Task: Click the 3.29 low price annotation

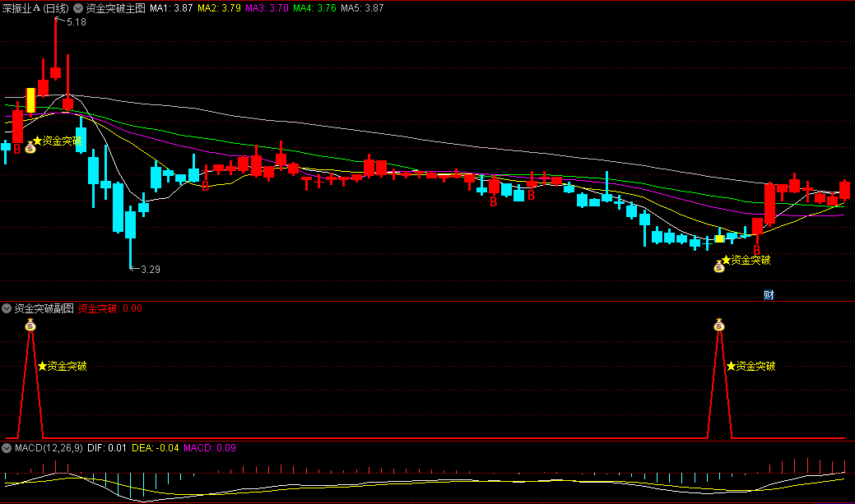Action: [150, 269]
